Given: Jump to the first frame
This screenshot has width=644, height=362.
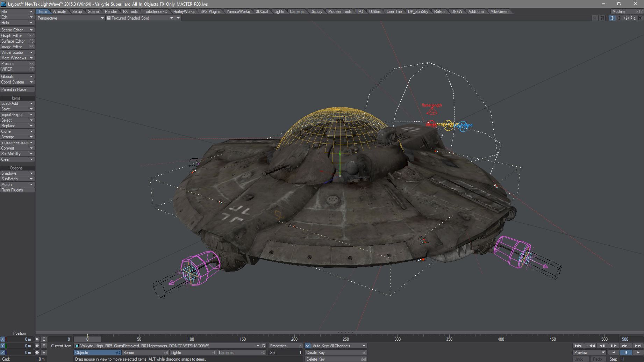Looking at the screenshot, I should coord(578,346).
